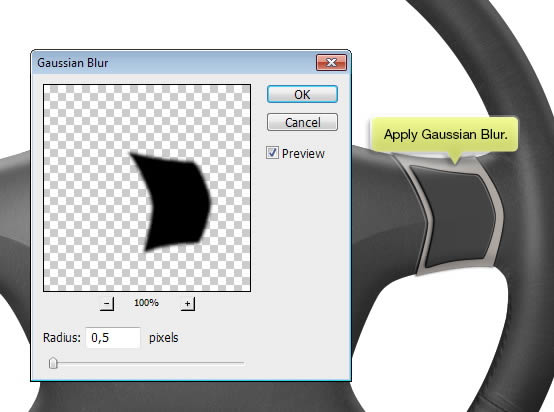Zoom out the preview with minus button

click(107, 304)
